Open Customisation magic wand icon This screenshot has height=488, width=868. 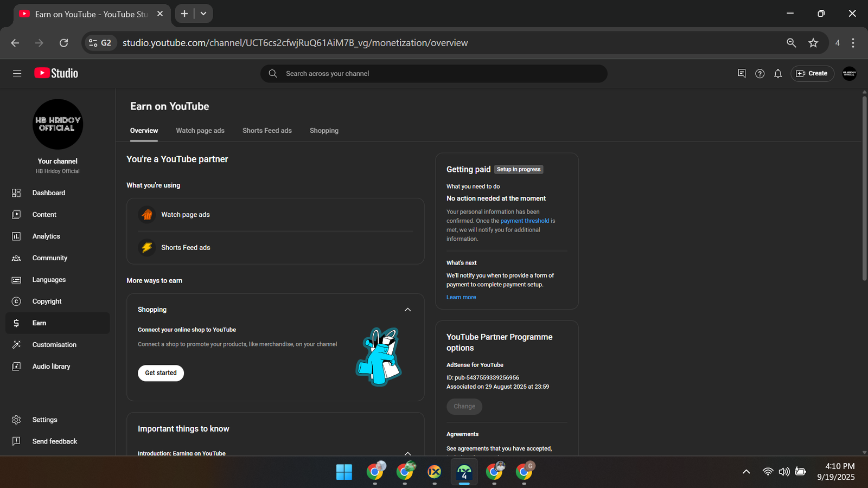pyautogui.click(x=16, y=345)
